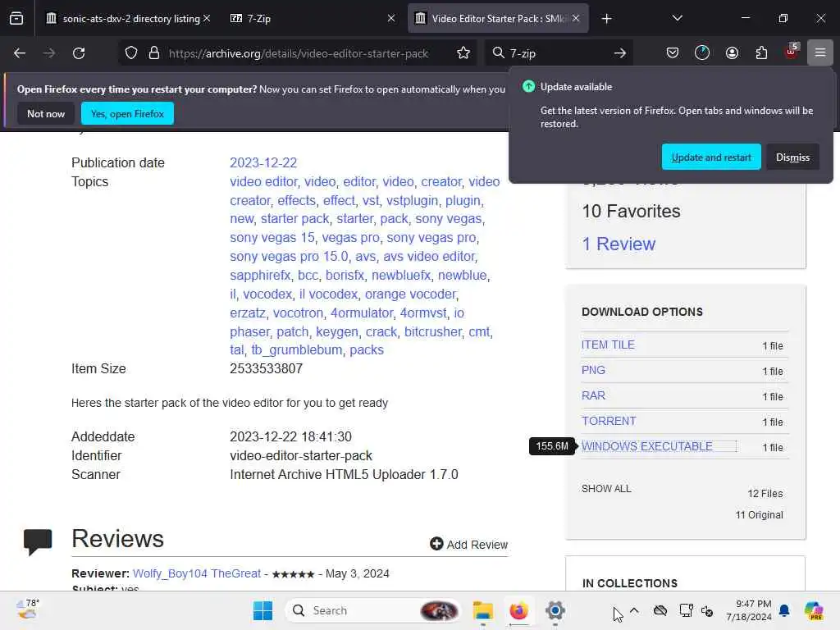Click the Add Review plus icon
The width and height of the screenshot is (840, 630).
pyautogui.click(x=436, y=544)
